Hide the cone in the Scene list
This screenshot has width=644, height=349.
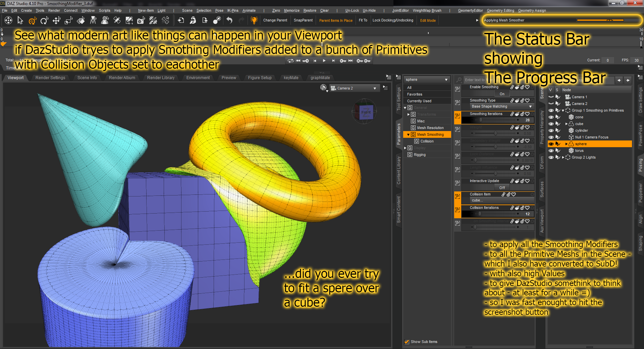coord(551,117)
